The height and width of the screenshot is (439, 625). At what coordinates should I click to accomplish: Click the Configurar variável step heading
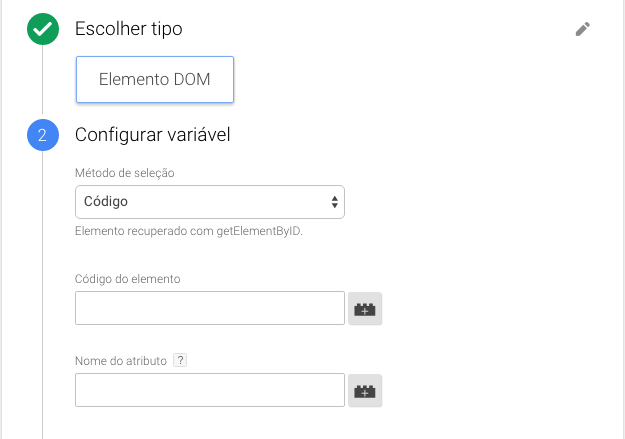tap(153, 135)
